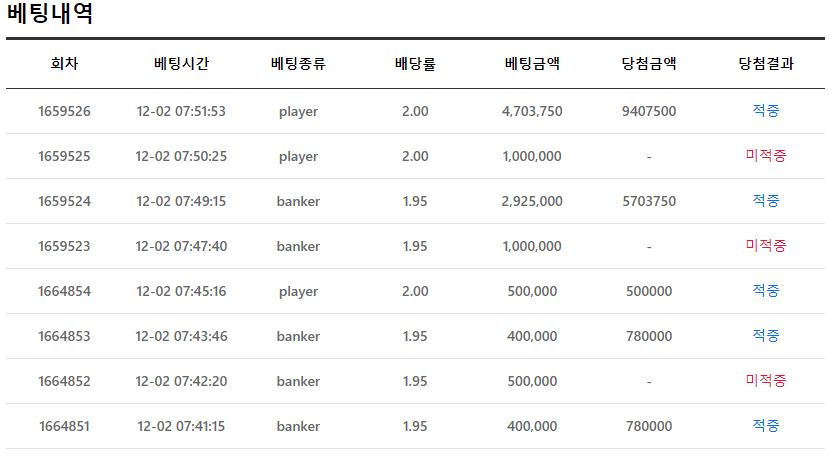
Task: Click the bet amount 2,925,000
Action: pyautogui.click(x=532, y=201)
